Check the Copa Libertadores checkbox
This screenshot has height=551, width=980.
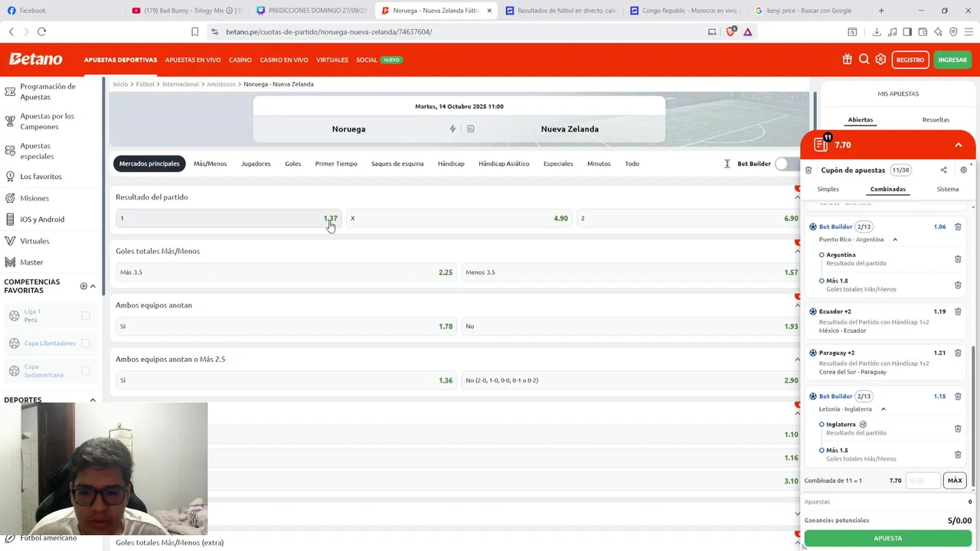point(86,343)
